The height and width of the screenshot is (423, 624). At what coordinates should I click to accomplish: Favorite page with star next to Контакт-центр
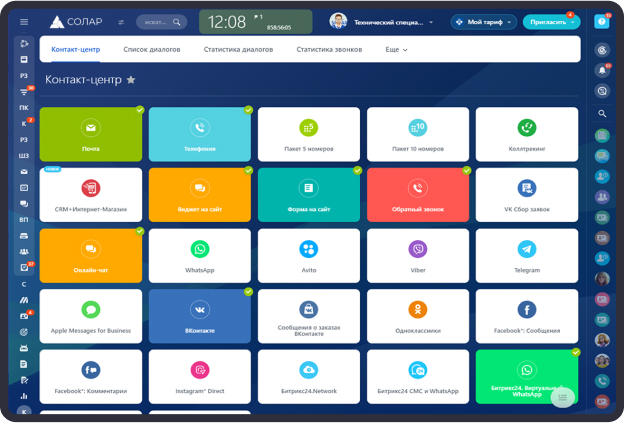coord(131,80)
